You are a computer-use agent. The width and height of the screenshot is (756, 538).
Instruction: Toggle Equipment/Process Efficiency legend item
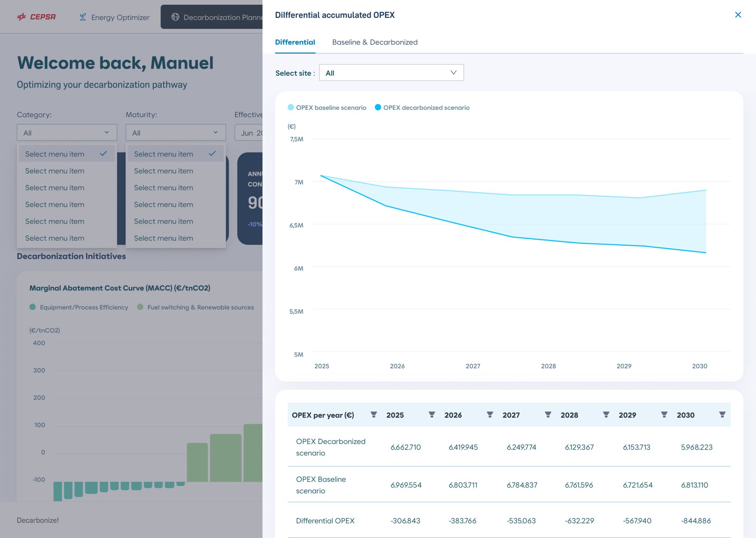79,307
